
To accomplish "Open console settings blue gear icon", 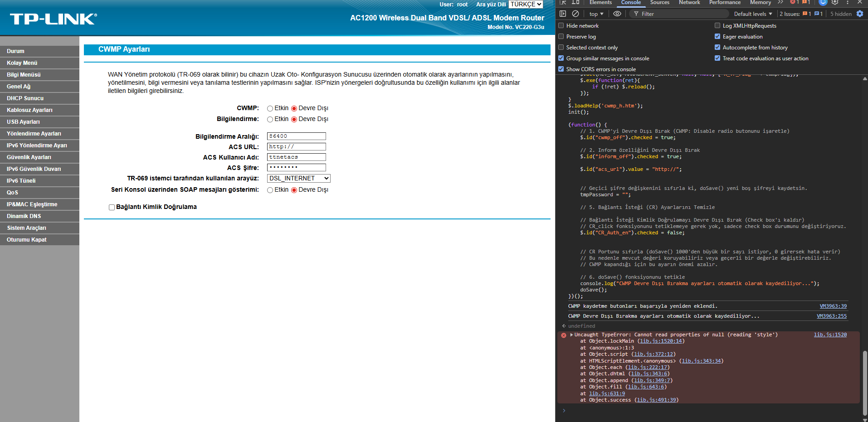I will point(860,14).
